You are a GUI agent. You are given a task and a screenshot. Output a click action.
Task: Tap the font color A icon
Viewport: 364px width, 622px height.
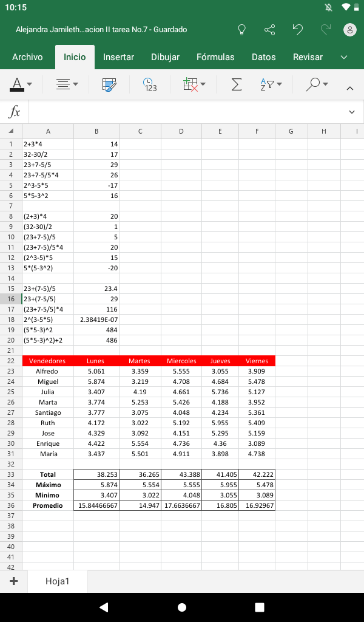tap(16, 84)
